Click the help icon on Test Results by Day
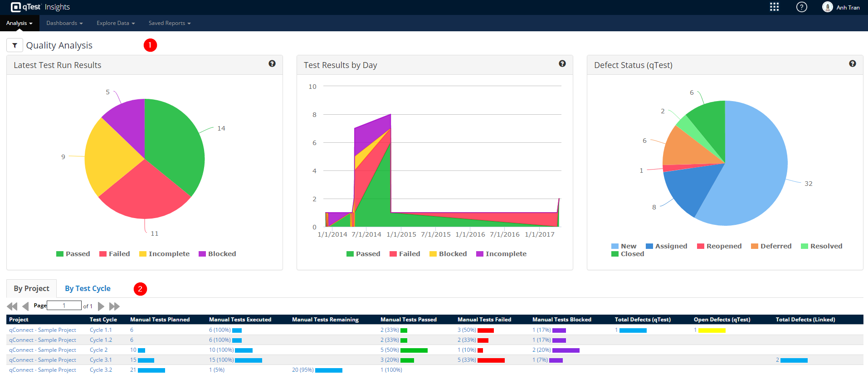 tap(562, 64)
